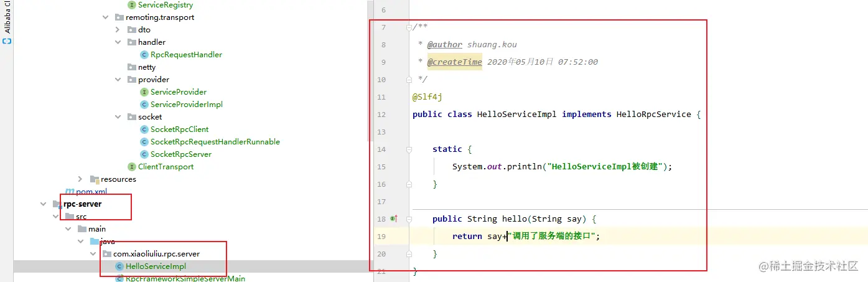This screenshot has width=868, height=282.
Task: Click the main folder icon
Action: pyautogui.click(x=82, y=229)
